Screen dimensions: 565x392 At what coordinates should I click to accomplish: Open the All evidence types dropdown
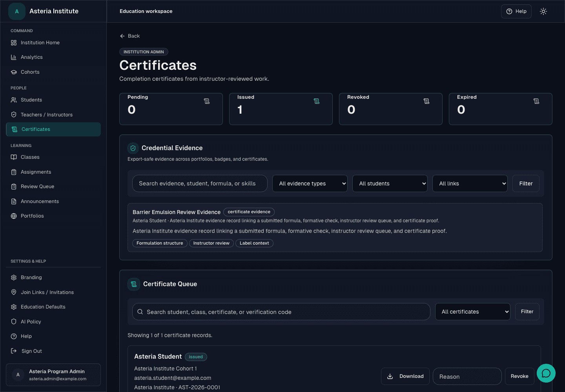coord(310,183)
